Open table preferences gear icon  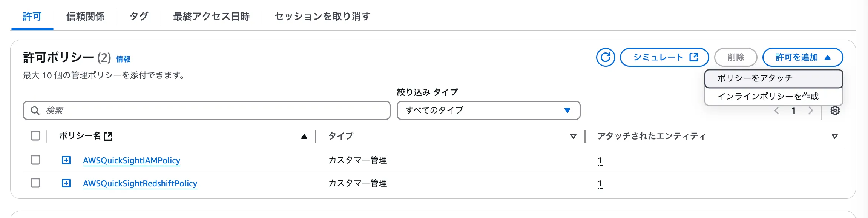tap(835, 111)
